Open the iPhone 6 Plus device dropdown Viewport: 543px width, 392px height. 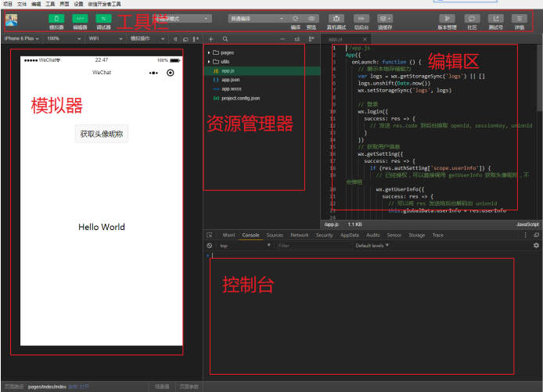coord(21,38)
